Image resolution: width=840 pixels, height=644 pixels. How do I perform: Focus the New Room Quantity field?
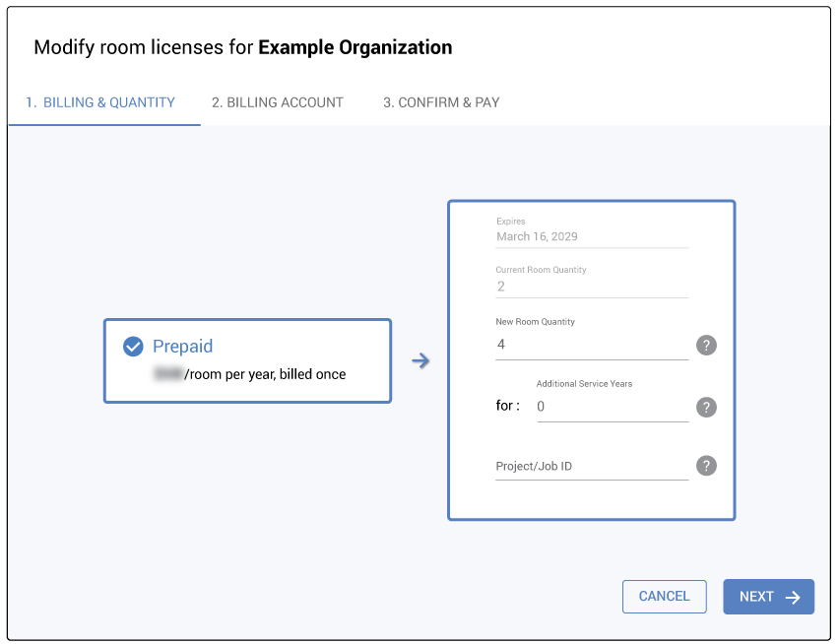click(x=591, y=346)
